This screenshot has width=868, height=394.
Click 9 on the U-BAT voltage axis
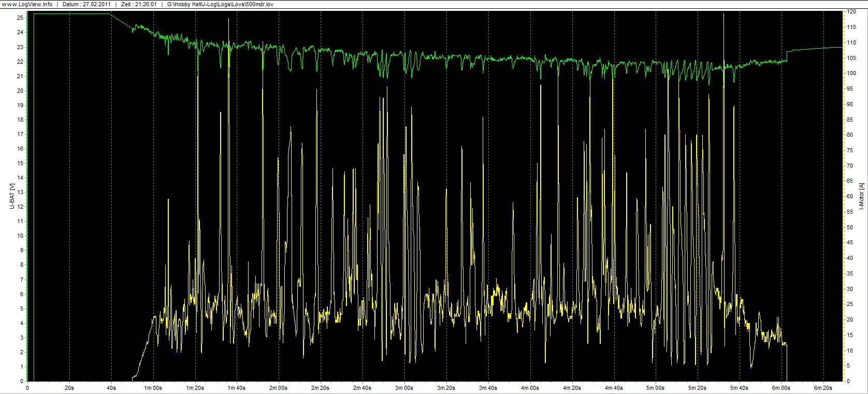click(x=22, y=250)
